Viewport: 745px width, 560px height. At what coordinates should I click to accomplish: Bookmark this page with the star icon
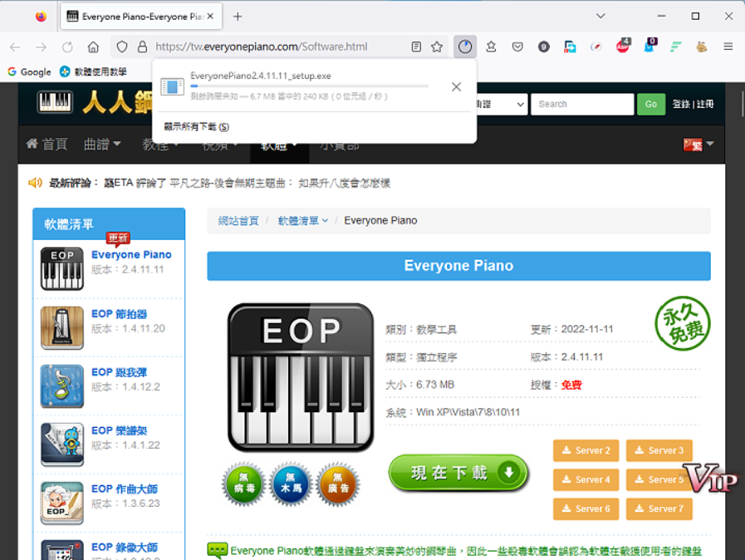point(437,47)
